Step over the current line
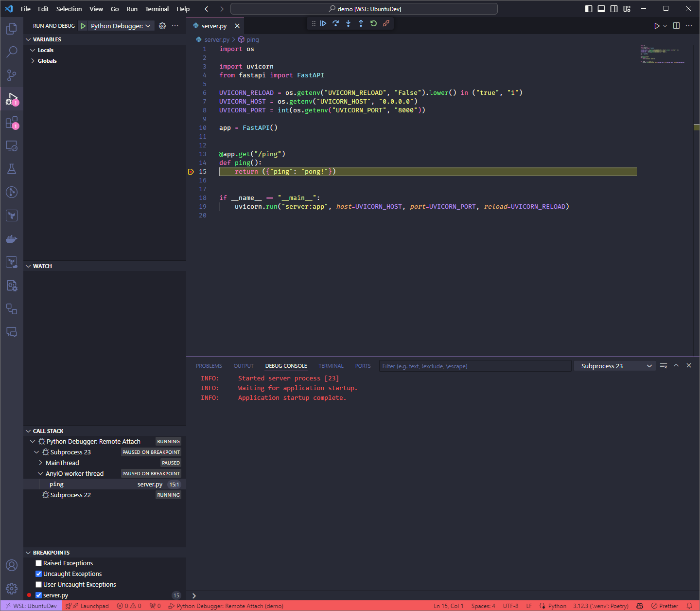Viewport: 700px width, 611px height. [336, 23]
